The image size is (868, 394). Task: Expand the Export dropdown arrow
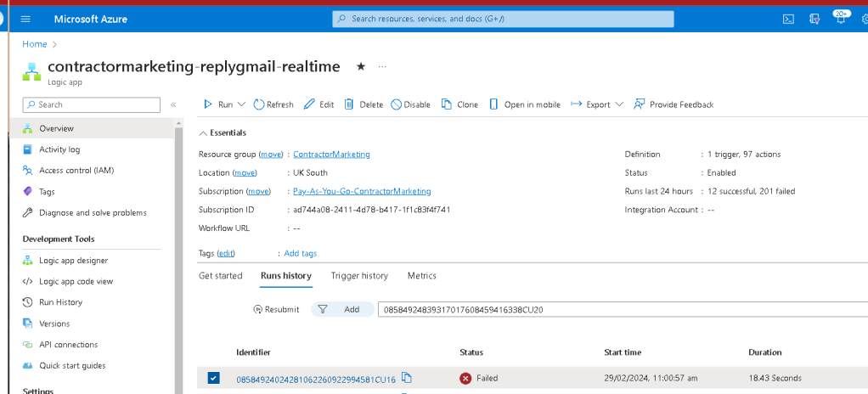[619, 104]
